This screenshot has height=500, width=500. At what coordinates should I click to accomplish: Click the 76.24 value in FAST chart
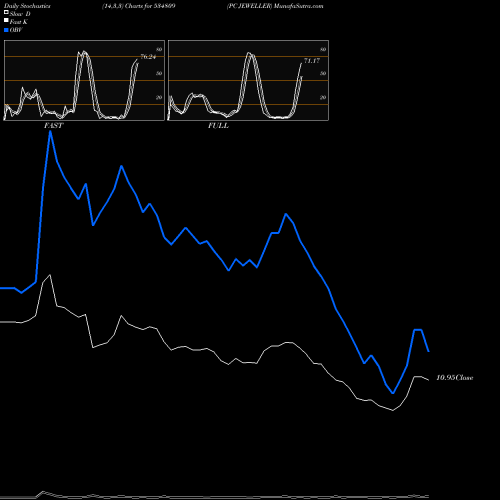pos(148,57)
